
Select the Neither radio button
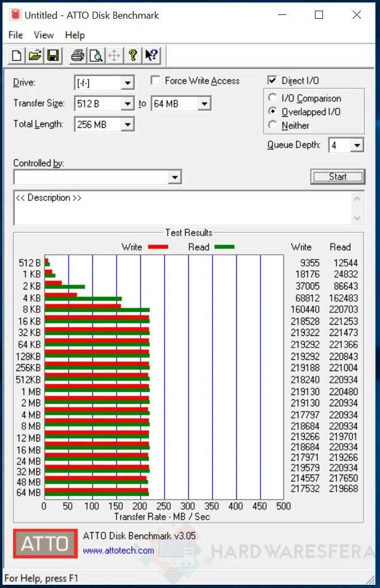coord(272,125)
